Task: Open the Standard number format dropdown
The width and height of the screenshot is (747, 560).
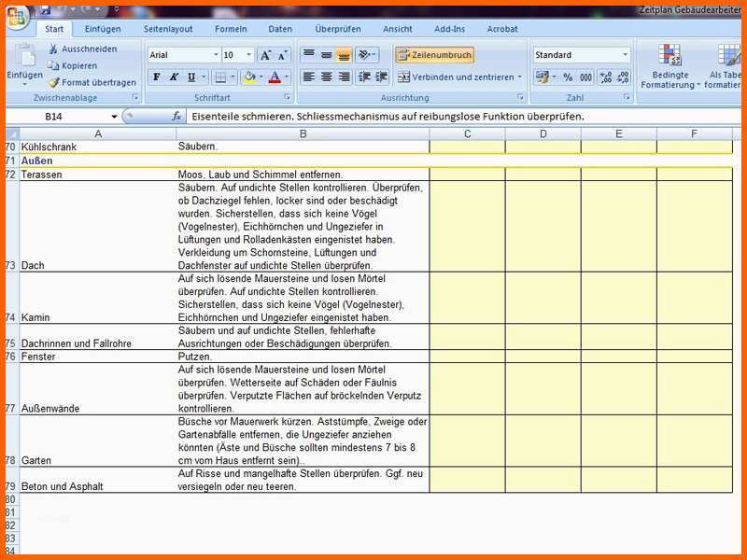Action: pos(625,55)
